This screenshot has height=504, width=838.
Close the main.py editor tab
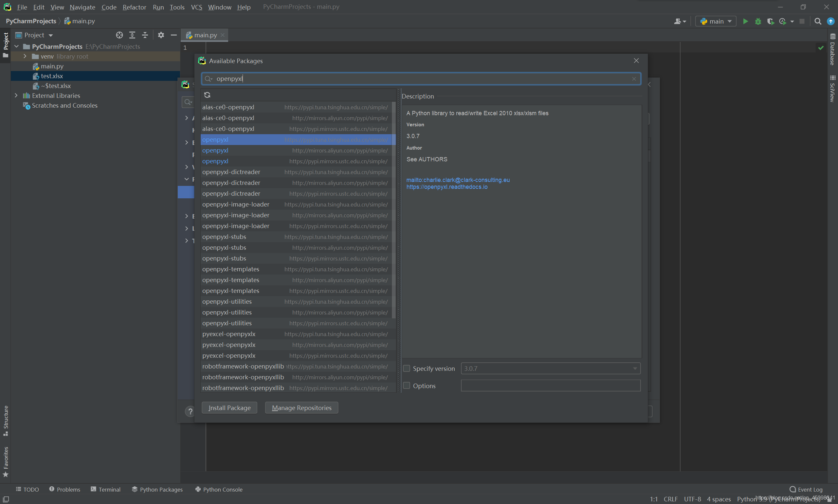coord(223,35)
